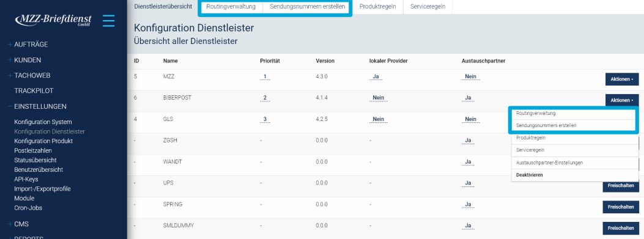
Task: Open API-Keys settings
Action: coord(26,179)
